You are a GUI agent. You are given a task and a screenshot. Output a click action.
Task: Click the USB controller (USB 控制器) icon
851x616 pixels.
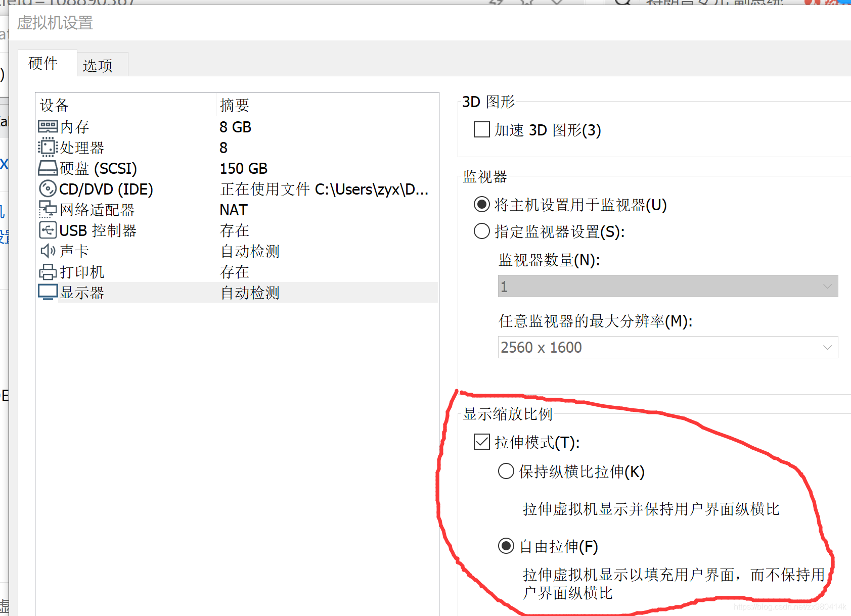(48, 230)
